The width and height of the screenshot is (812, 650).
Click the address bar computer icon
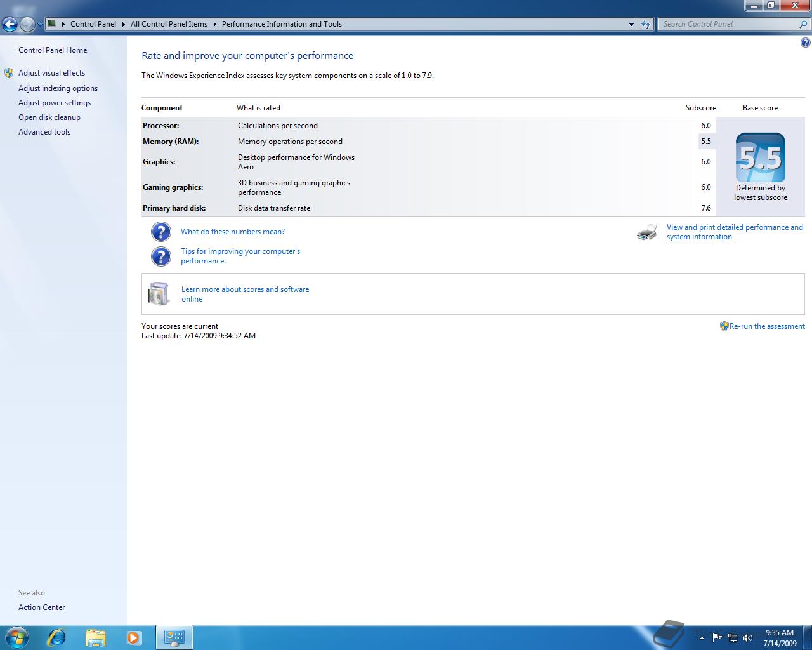[x=52, y=23]
